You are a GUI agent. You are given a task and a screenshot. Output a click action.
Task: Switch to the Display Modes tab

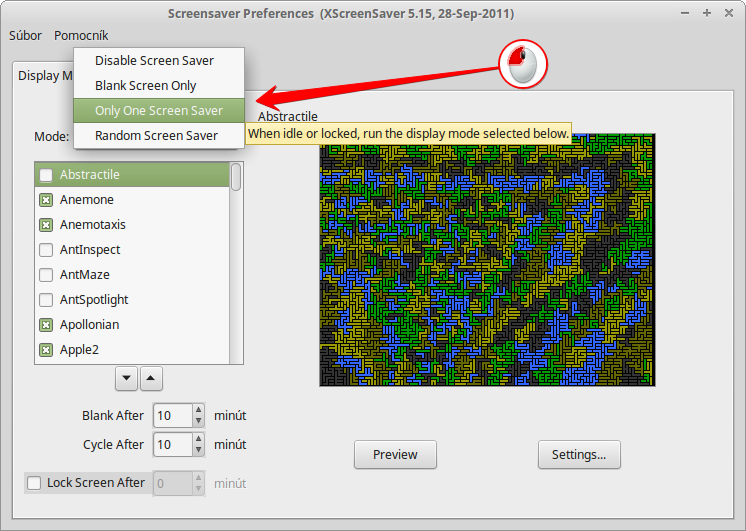tap(44, 76)
